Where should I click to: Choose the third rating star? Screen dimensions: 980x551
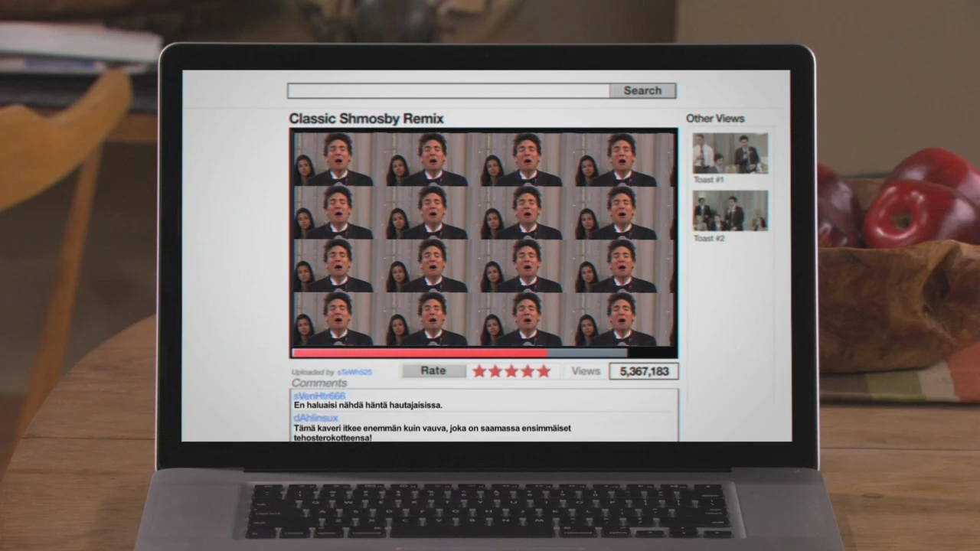click(511, 371)
